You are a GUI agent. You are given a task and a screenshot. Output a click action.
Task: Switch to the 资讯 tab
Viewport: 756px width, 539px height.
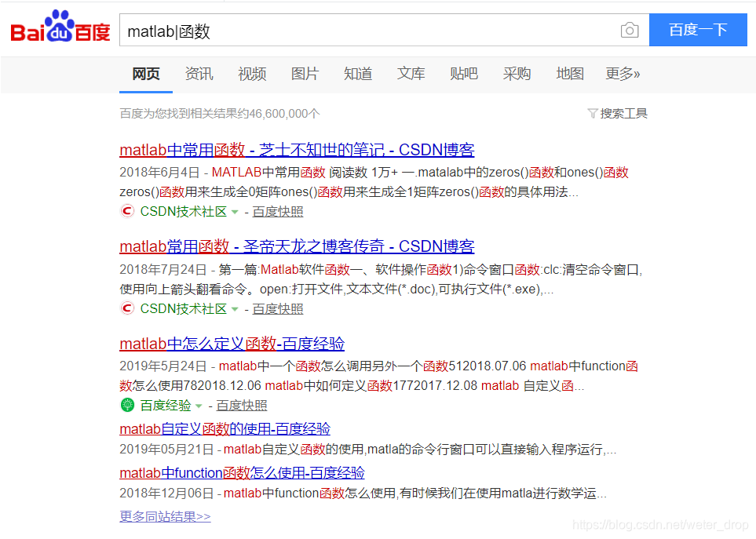pyautogui.click(x=199, y=74)
